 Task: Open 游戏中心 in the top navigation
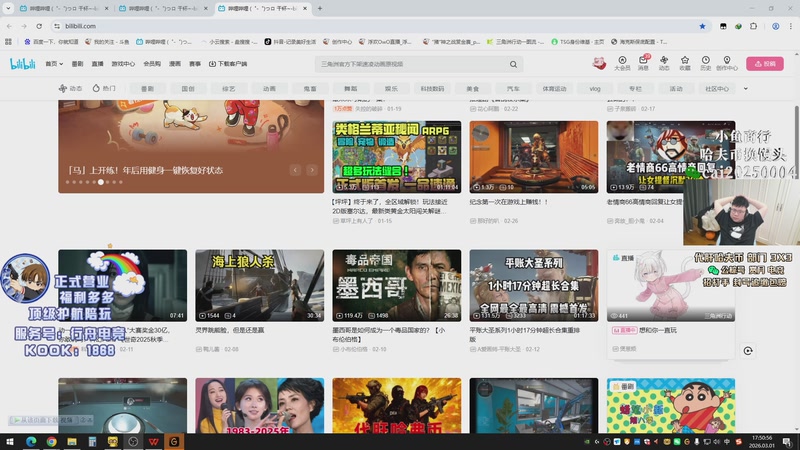pyautogui.click(x=123, y=64)
